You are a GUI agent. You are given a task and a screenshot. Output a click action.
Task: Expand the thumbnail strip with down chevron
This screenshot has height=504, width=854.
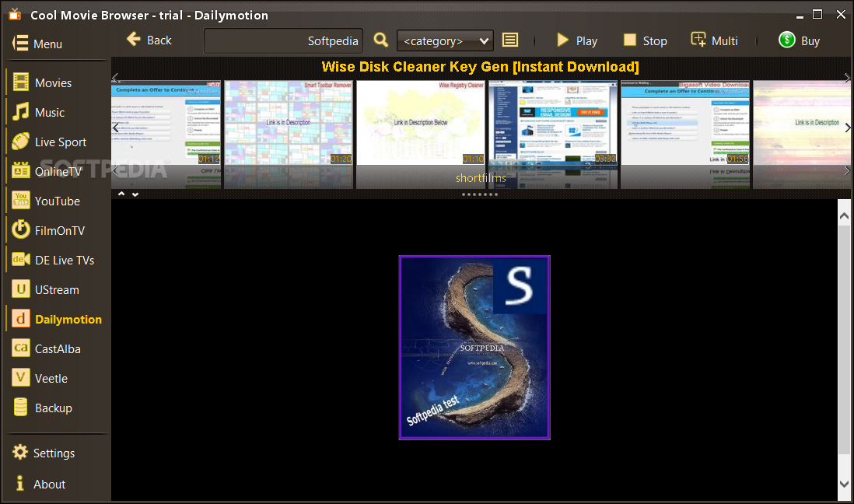pos(135,194)
